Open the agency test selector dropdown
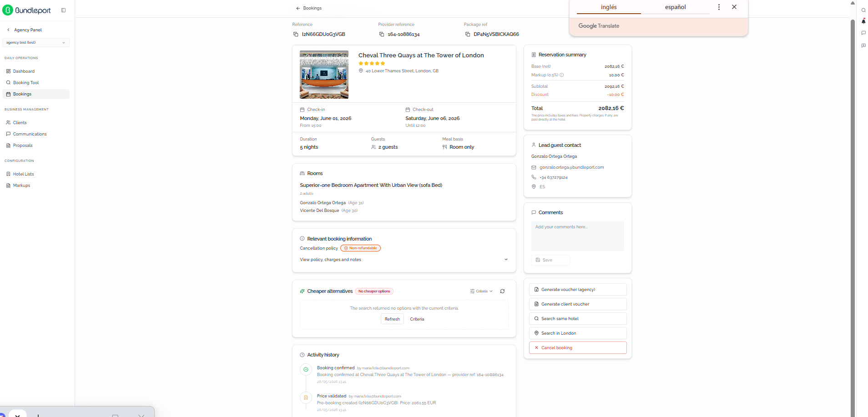 pyautogui.click(x=36, y=42)
